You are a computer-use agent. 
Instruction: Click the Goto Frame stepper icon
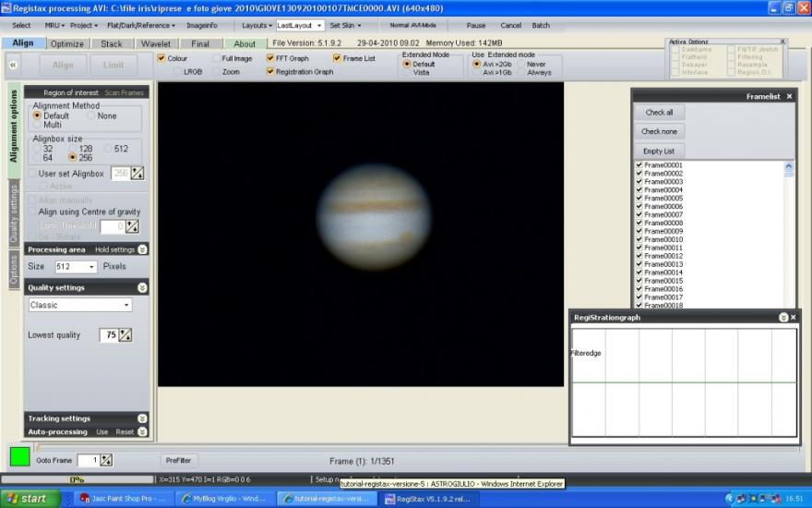(x=106, y=460)
